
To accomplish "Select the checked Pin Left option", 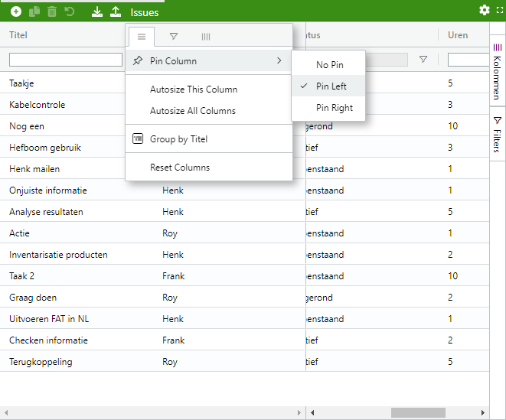I will (328, 86).
